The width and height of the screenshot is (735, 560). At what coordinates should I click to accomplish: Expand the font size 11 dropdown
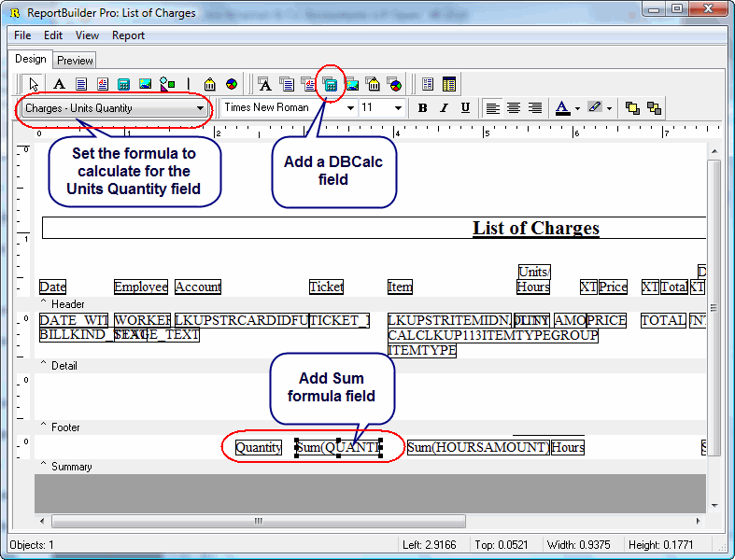pyautogui.click(x=398, y=108)
